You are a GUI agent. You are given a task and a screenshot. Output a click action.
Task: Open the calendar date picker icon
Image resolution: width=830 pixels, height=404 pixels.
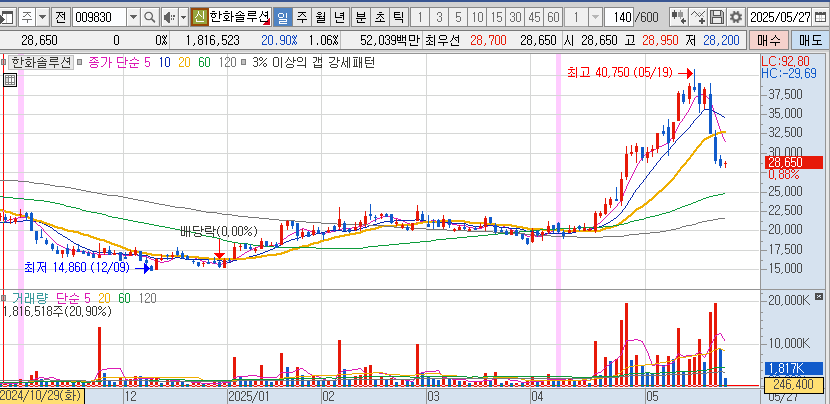tap(820, 17)
